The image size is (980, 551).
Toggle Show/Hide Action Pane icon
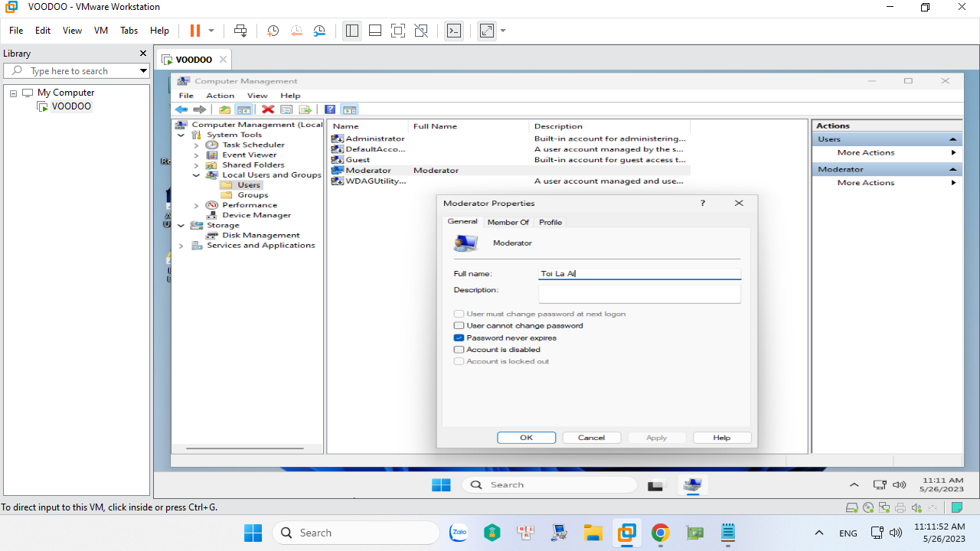349,109
